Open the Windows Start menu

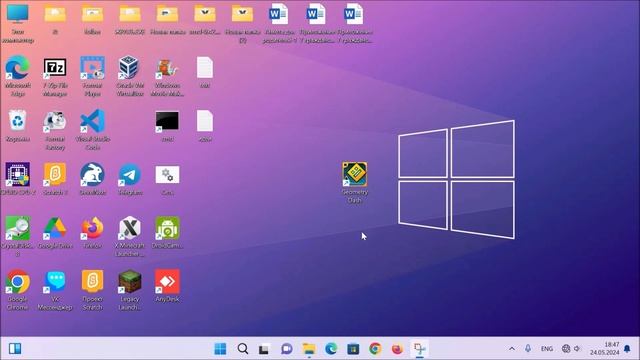(x=220, y=349)
